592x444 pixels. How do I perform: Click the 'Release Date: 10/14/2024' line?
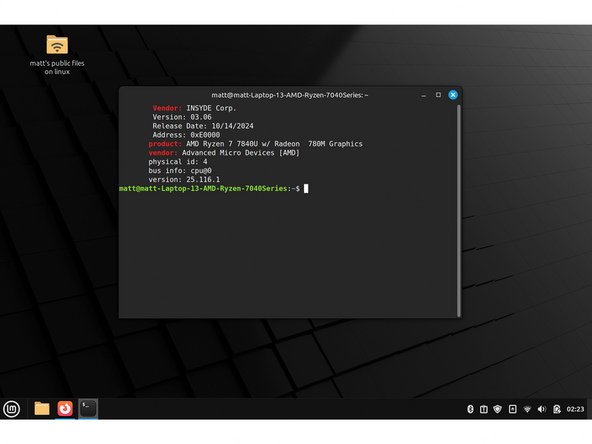pyautogui.click(x=203, y=126)
